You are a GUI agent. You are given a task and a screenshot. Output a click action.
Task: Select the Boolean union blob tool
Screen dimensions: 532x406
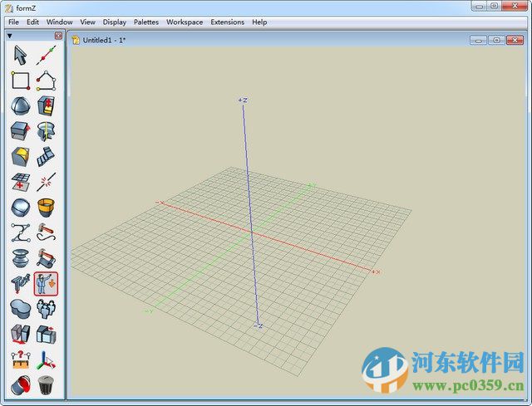pyautogui.click(x=20, y=309)
